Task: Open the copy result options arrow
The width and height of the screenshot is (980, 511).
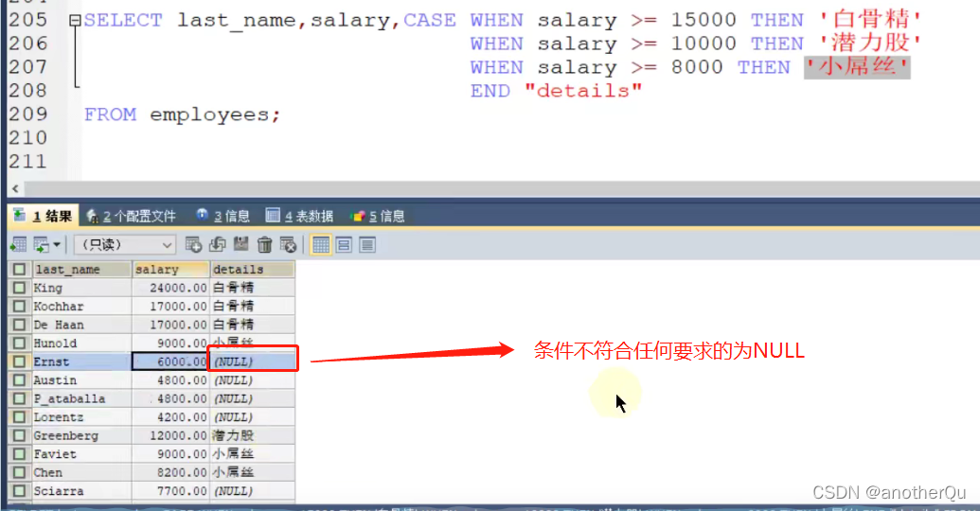Action: click(57, 245)
